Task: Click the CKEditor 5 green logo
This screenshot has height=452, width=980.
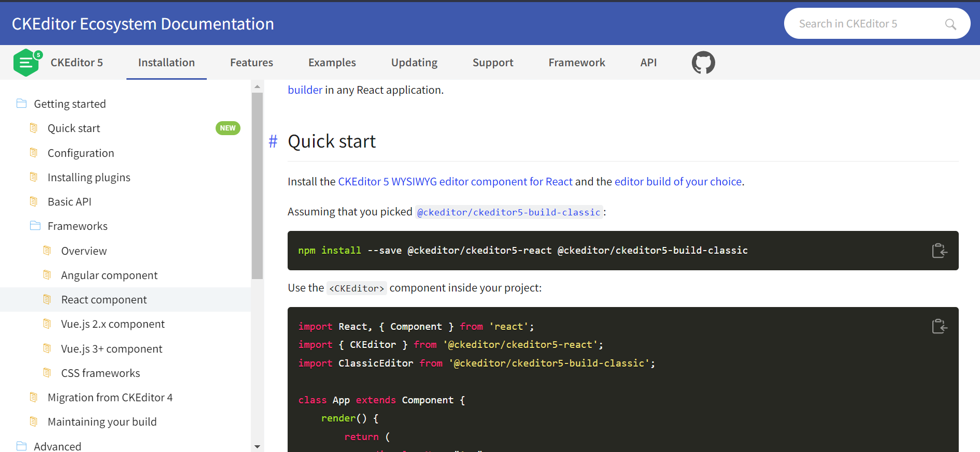Action: point(27,63)
